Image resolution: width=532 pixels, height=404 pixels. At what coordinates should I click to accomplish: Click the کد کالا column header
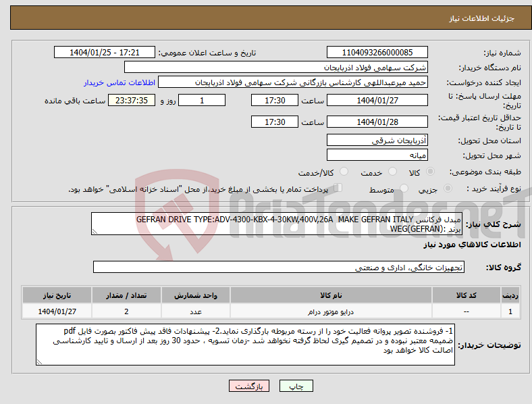(467, 295)
